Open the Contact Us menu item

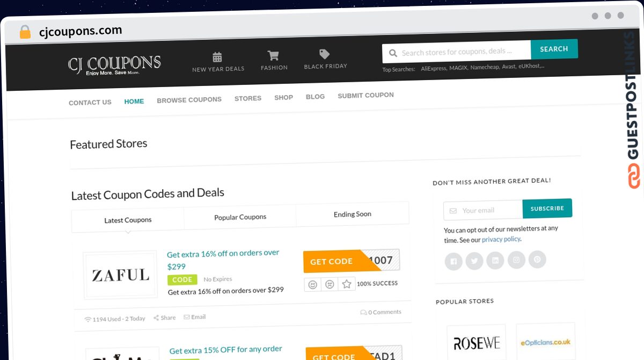pos(90,103)
